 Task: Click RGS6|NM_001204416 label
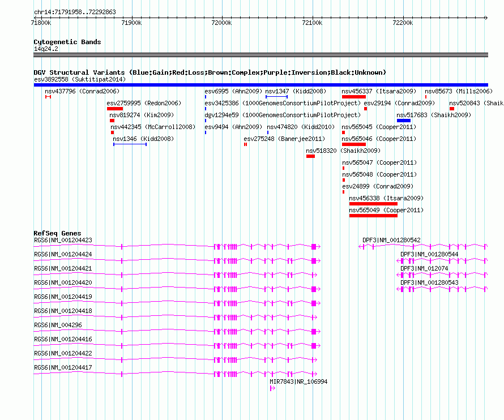click(63, 339)
